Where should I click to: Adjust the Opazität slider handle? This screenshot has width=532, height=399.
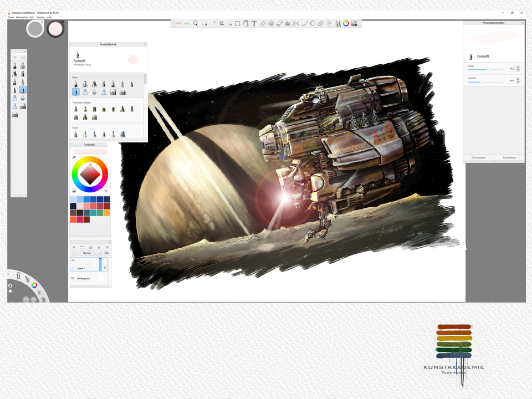482,82
